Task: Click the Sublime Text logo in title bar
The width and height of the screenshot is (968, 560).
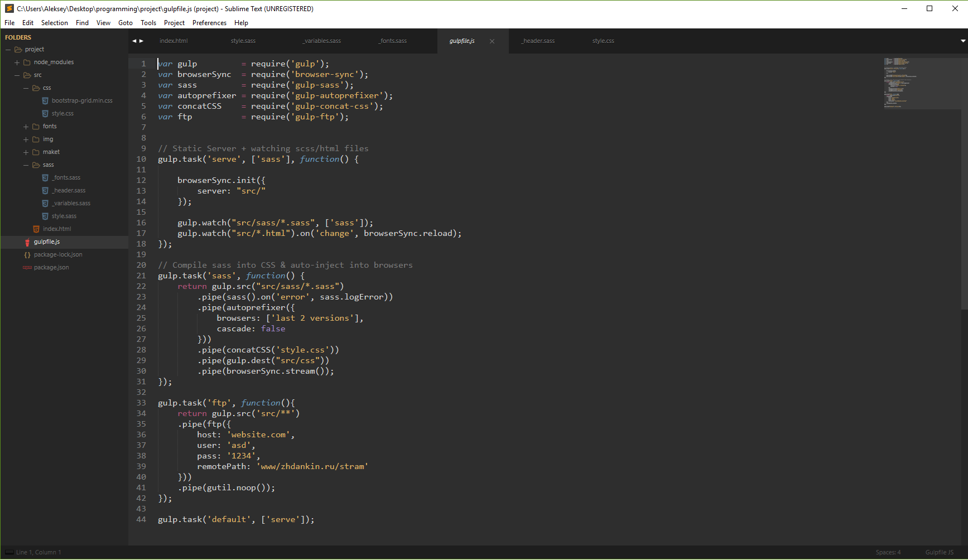Action: pos(9,8)
